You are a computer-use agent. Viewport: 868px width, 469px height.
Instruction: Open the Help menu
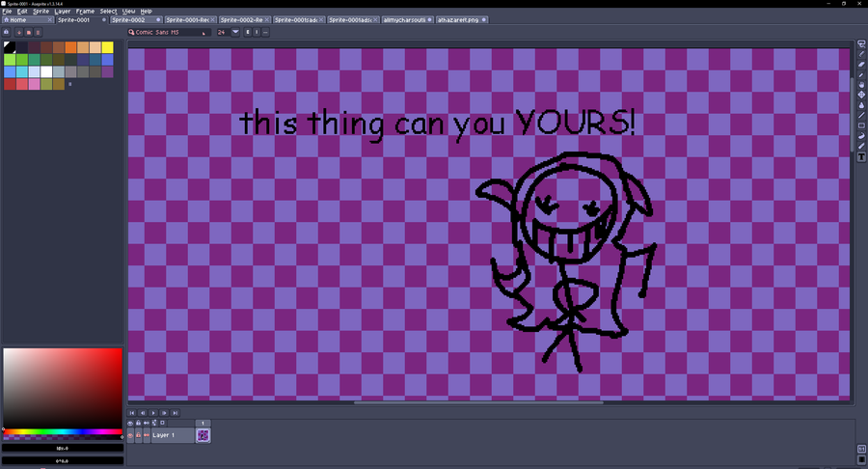(x=147, y=11)
